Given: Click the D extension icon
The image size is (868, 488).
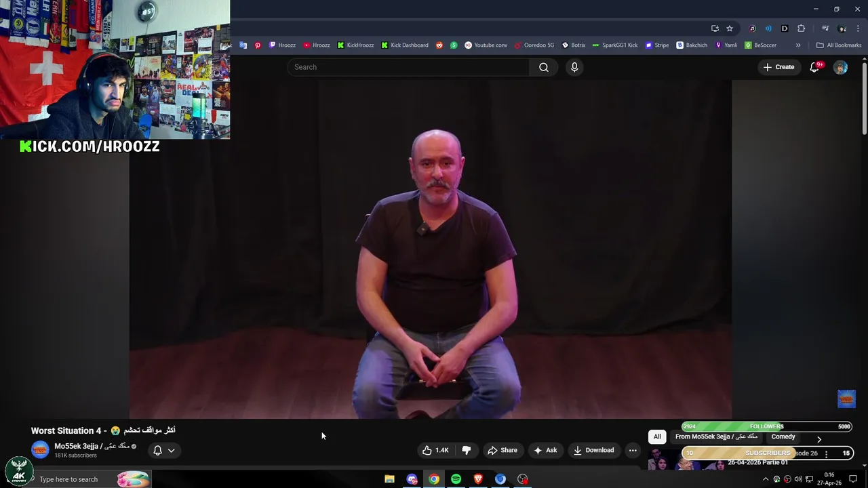Looking at the screenshot, I should tap(785, 28).
